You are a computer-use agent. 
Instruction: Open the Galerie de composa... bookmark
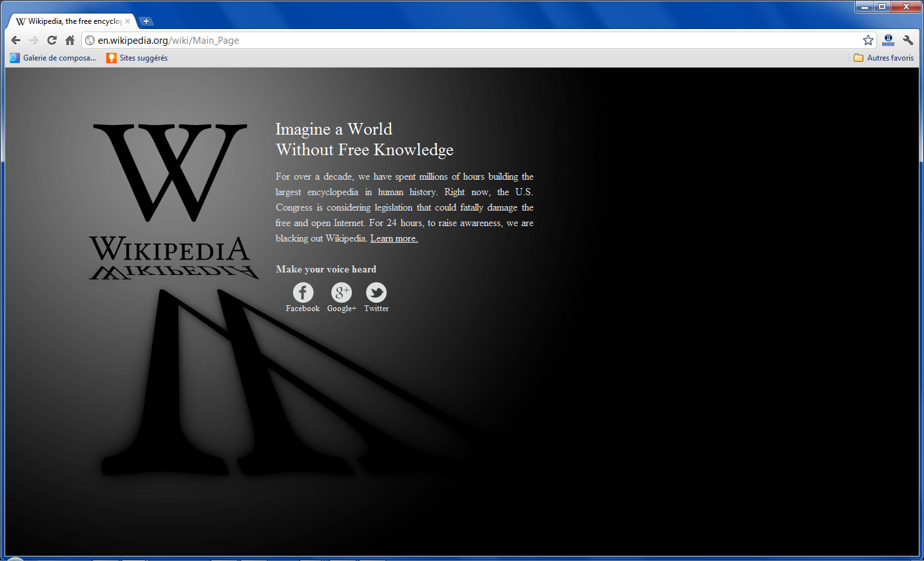pyautogui.click(x=53, y=58)
